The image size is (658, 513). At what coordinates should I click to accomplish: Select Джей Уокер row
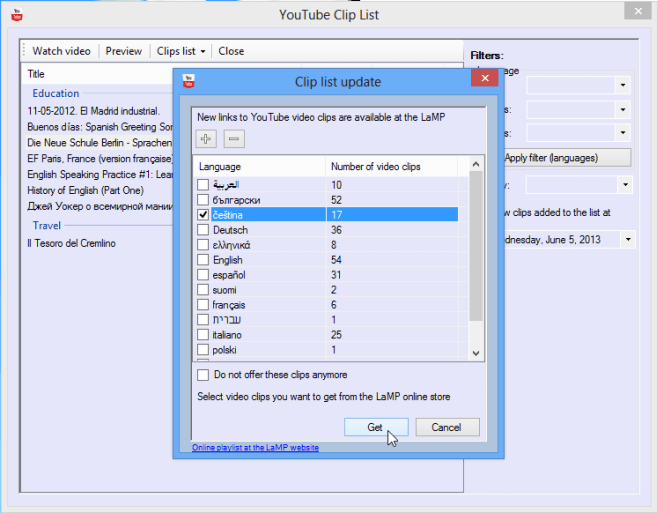97,207
